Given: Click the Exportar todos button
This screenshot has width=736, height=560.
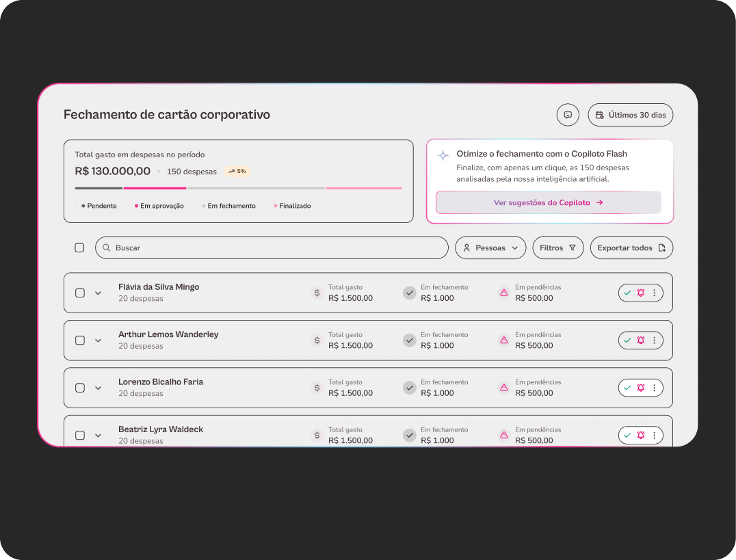Looking at the screenshot, I should tap(631, 248).
